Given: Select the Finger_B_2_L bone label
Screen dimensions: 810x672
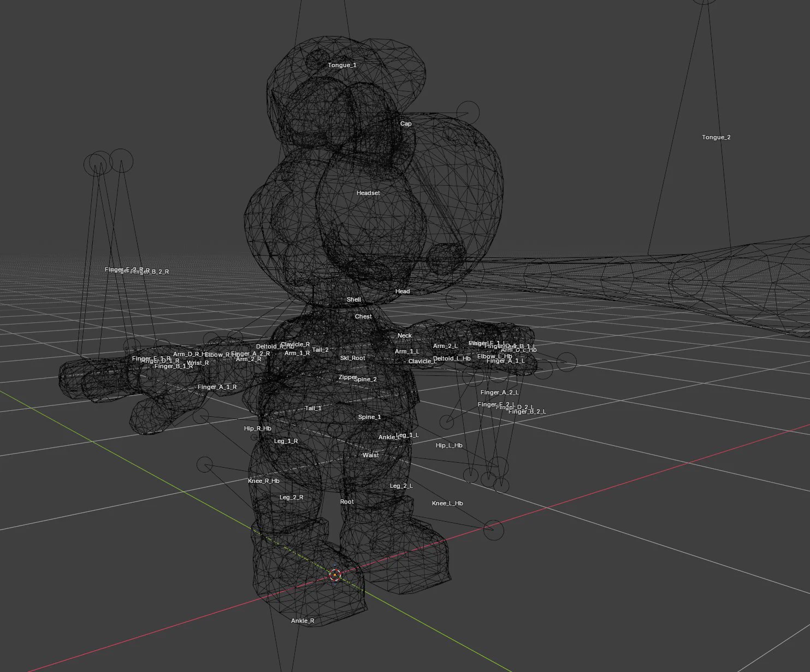Looking at the screenshot, I should pos(527,411).
